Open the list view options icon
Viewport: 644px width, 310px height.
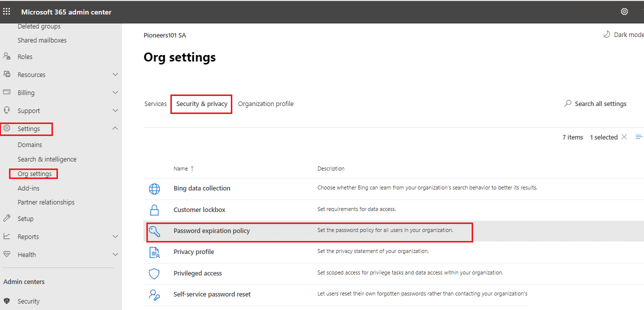639,137
